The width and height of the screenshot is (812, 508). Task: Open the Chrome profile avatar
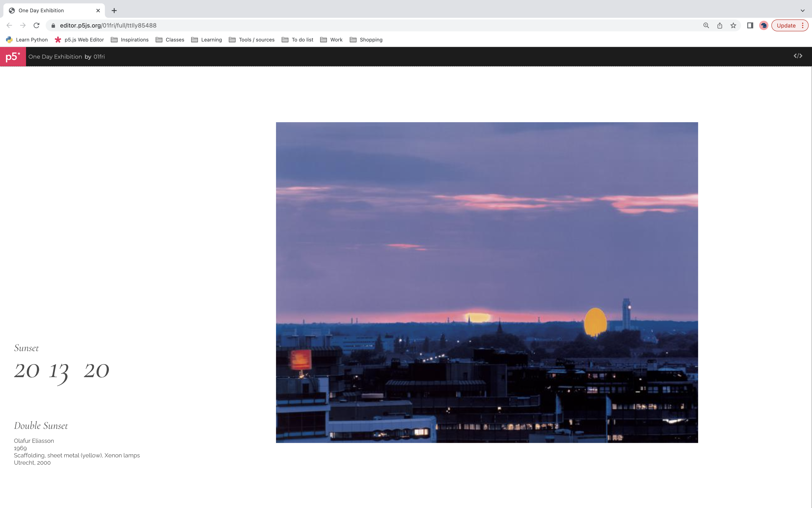point(764,26)
